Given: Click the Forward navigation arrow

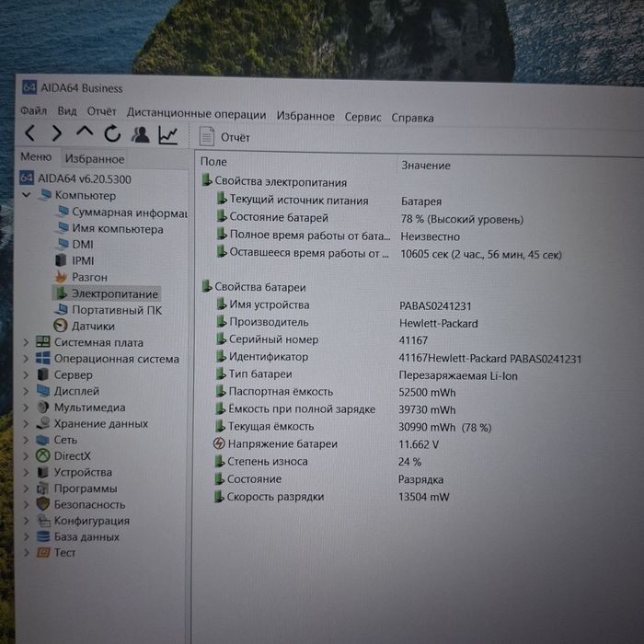Looking at the screenshot, I should coord(57,133).
